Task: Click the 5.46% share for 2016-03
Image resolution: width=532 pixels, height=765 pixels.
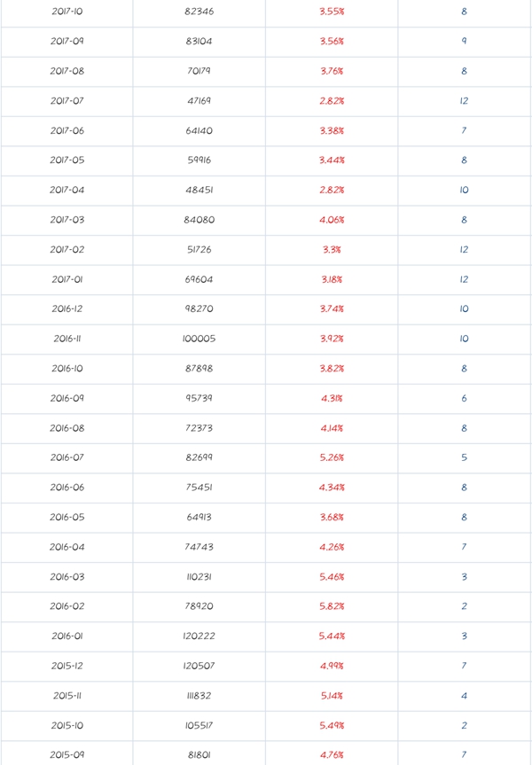Action: pos(332,576)
